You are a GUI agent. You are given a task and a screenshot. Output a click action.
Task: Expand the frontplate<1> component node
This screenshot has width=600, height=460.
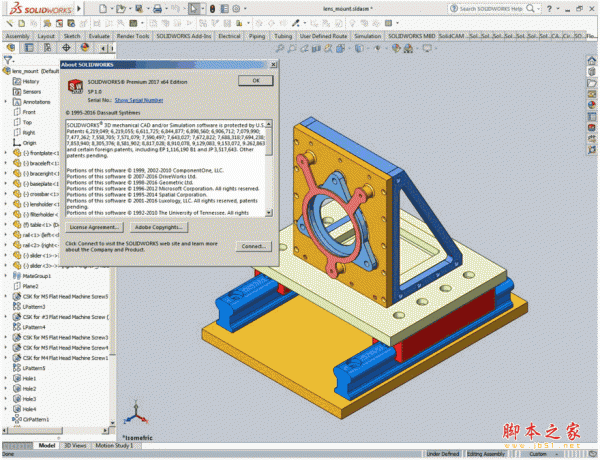5,153
